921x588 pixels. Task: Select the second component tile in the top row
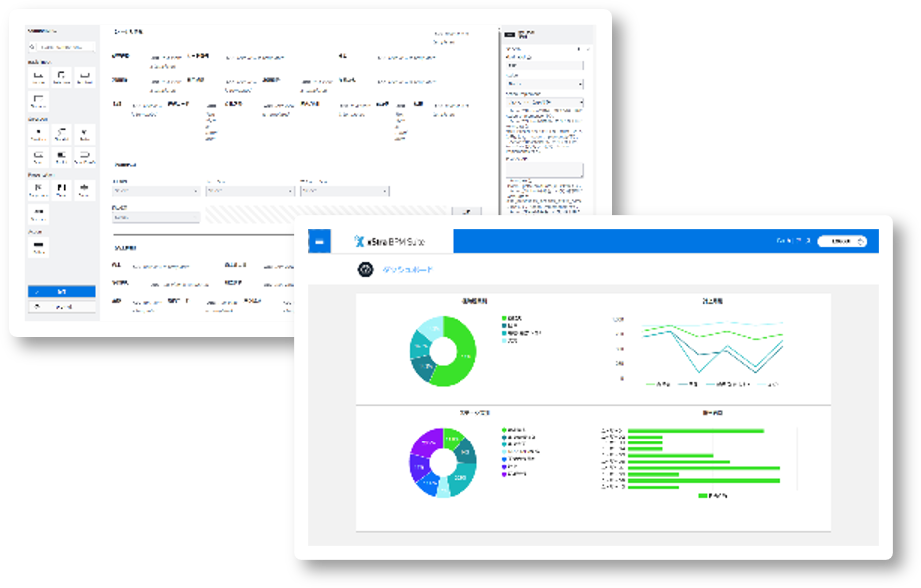pos(62,77)
